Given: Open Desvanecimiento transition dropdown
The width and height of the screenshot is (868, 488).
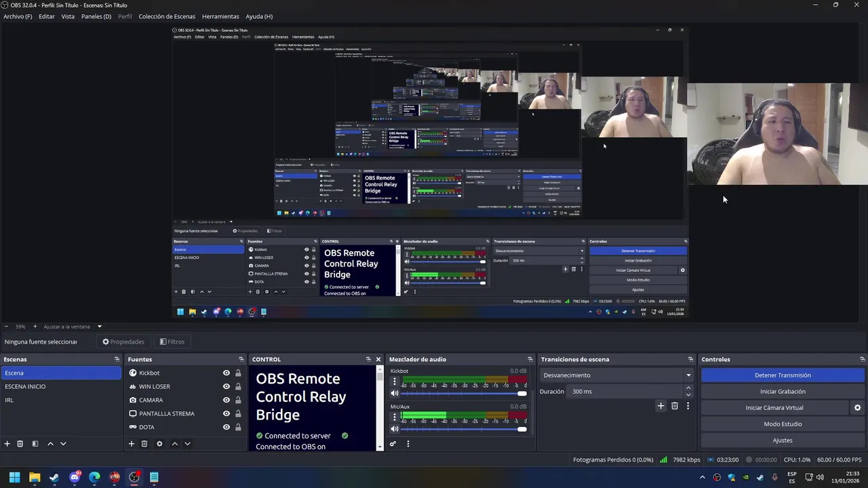Looking at the screenshot, I should (616, 375).
